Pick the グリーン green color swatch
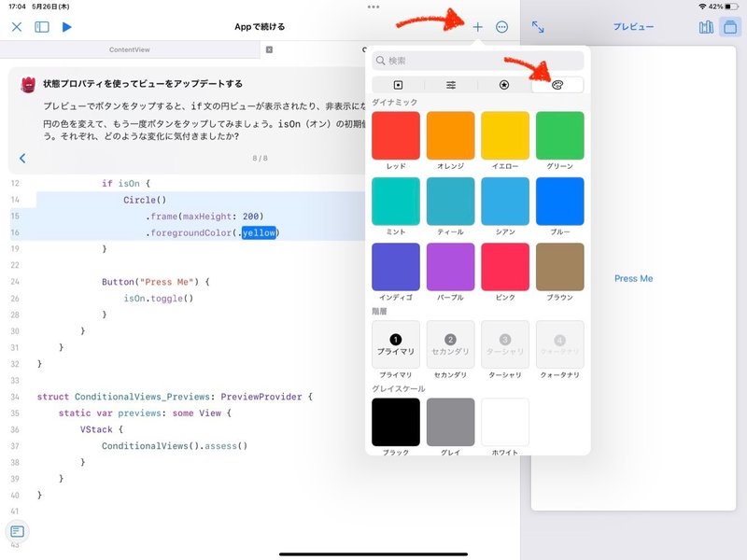 tap(559, 135)
